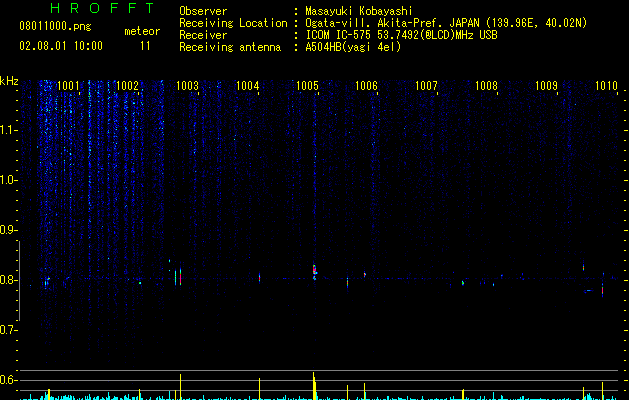629x400 pixels.
Task: Click the 0.7 kHz axis label
Action: [x=9, y=330]
